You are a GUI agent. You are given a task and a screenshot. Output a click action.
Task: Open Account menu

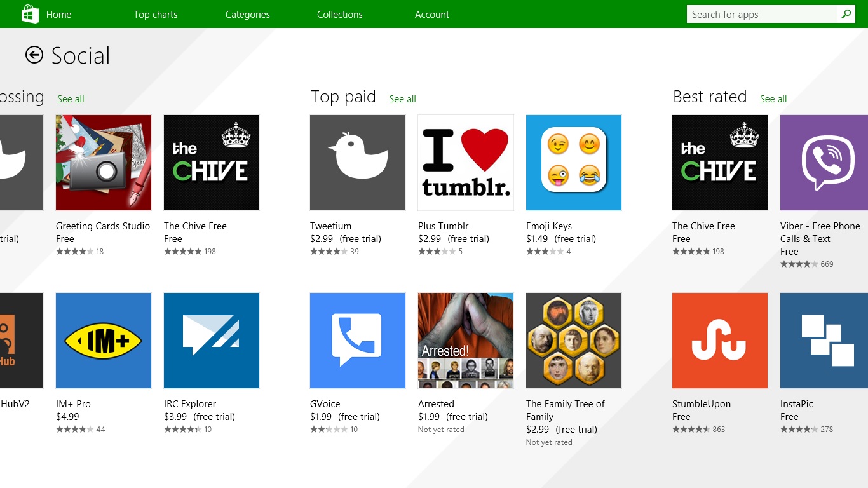click(432, 14)
